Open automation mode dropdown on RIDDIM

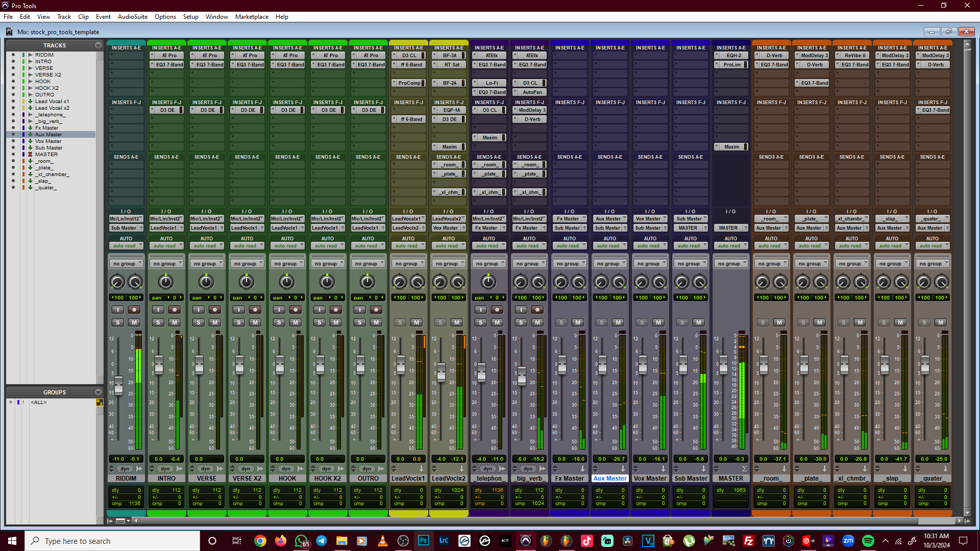coord(126,246)
